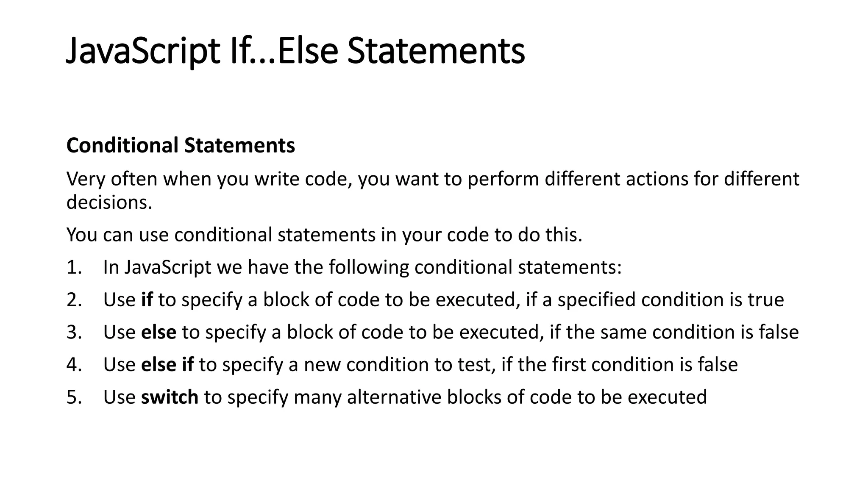Click the list number '5.'
Screen dimensions: 868x488
click(74, 397)
